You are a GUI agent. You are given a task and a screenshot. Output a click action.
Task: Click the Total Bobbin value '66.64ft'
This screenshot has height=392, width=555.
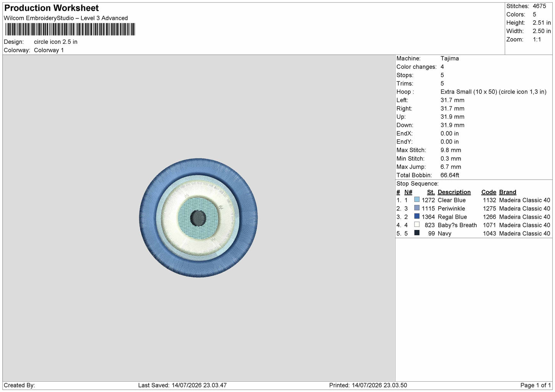click(x=450, y=175)
